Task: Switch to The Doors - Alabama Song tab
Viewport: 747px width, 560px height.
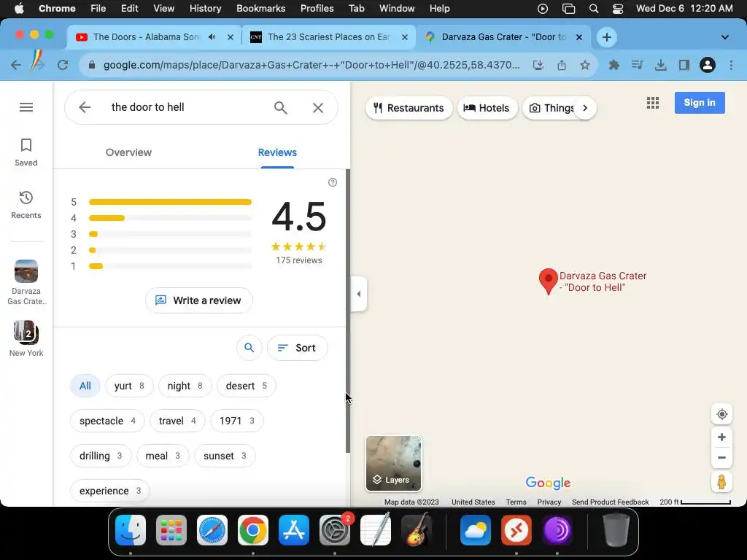Action: click(145, 37)
